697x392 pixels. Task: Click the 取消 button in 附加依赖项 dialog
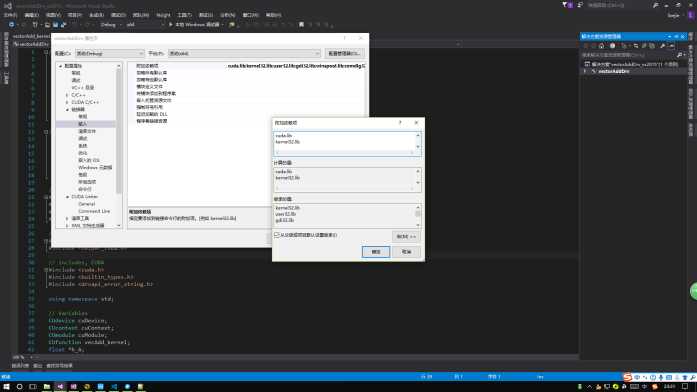tap(406, 252)
